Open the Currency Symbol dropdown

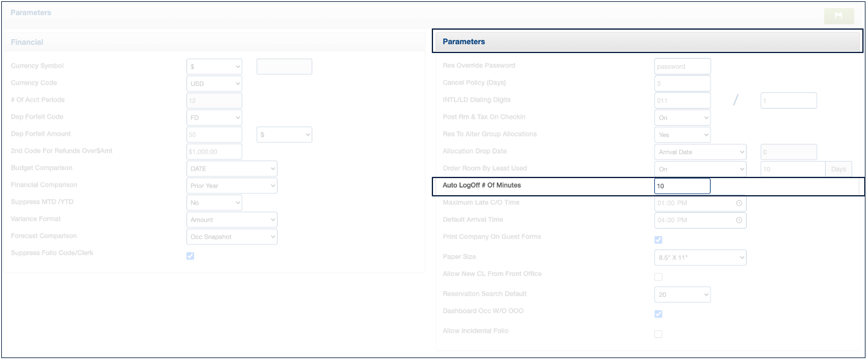(214, 66)
